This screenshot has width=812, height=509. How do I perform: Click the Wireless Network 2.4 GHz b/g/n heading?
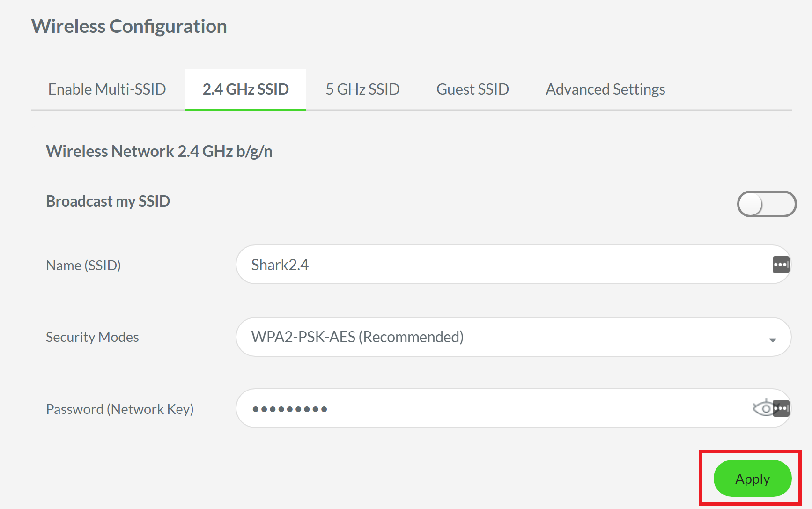pyautogui.click(x=159, y=151)
